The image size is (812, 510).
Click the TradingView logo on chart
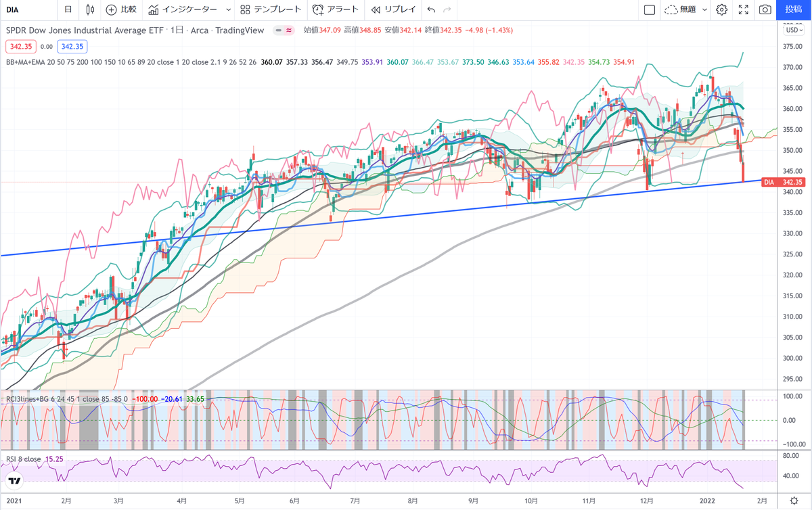(14, 482)
